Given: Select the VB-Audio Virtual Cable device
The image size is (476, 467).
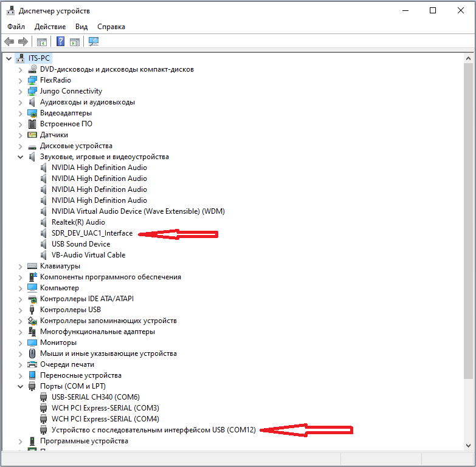Looking at the screenshot, I should [x=88, y=255].
